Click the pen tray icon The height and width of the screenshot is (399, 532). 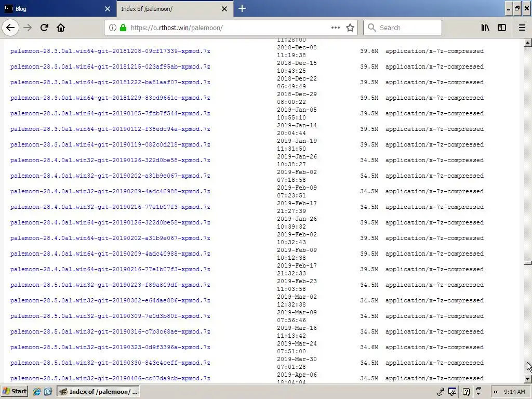[x=441, y=392]
